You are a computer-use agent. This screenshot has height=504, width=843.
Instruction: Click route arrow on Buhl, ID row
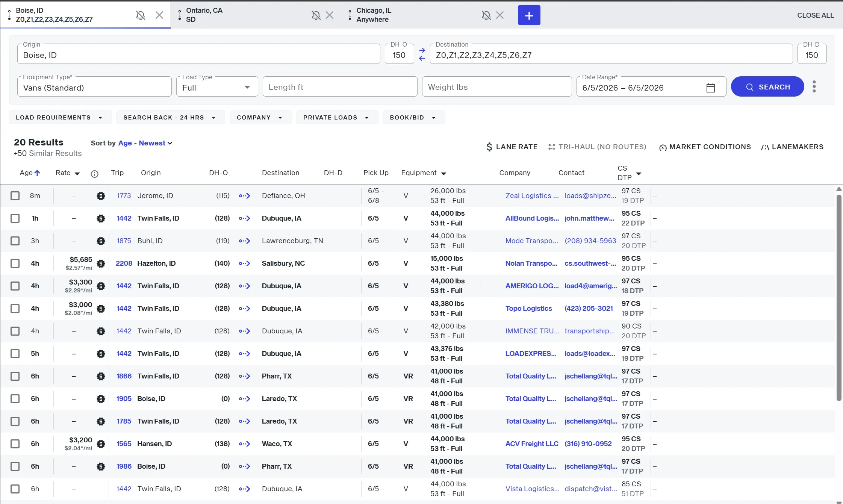pos(245,241)
